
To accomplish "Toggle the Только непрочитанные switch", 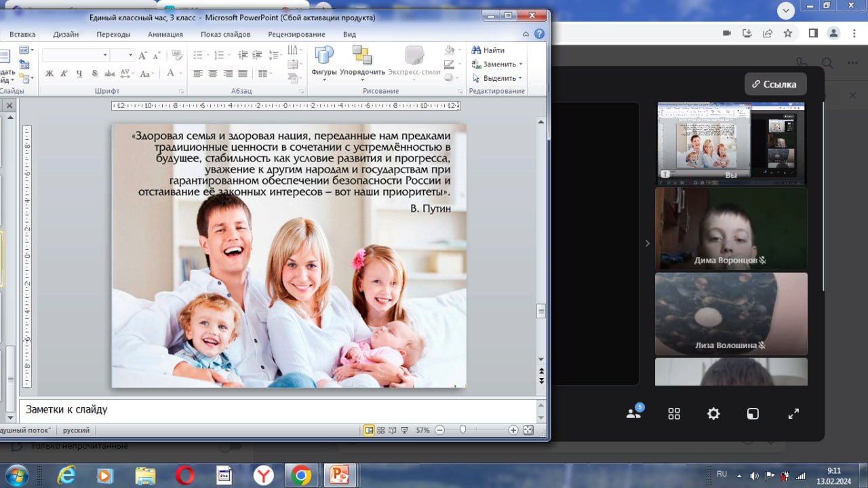I will click(x=229, y=446).
